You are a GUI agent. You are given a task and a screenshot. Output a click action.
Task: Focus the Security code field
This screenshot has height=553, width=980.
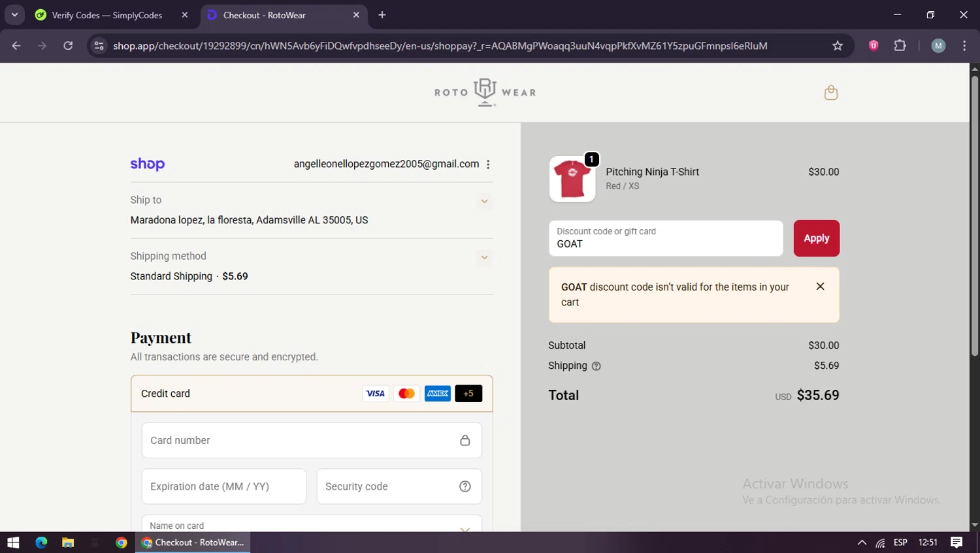tap(399, 486)
